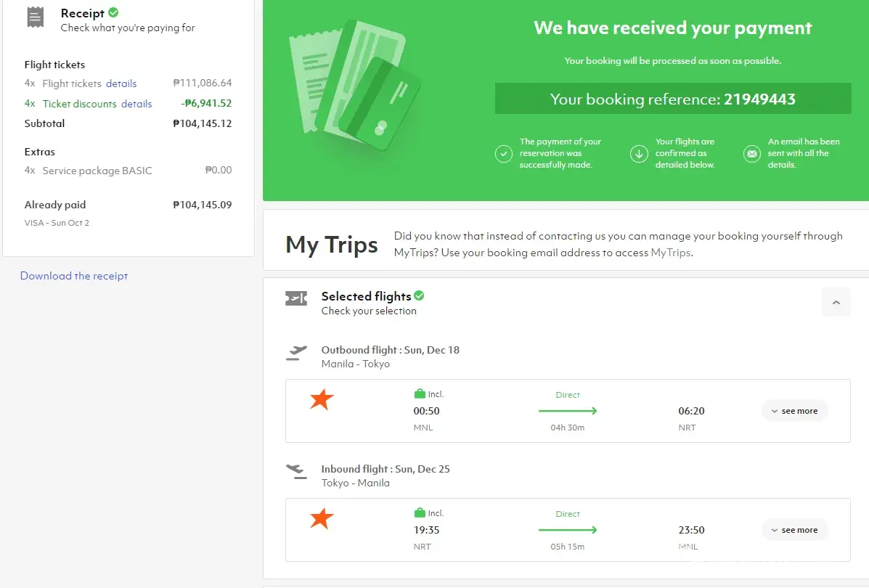Collapse the Selected flights section

(836, 302)
